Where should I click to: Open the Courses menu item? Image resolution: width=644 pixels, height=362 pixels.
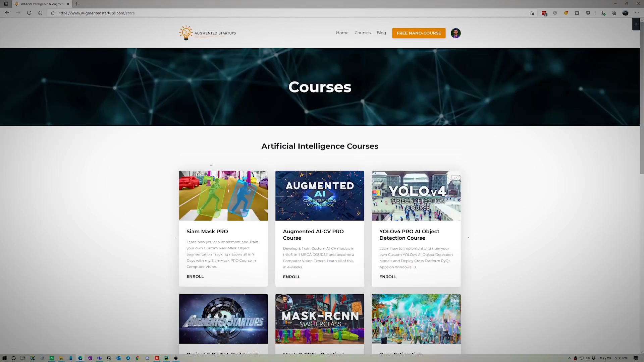coord(362,33)
